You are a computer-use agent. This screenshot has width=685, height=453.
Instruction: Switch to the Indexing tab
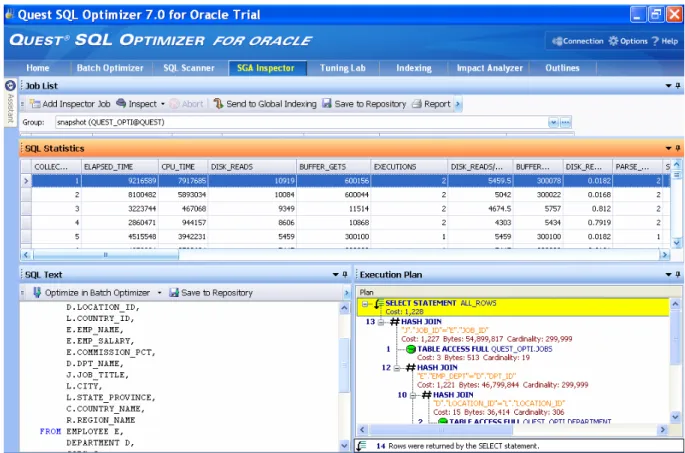(x=414, y=68)
